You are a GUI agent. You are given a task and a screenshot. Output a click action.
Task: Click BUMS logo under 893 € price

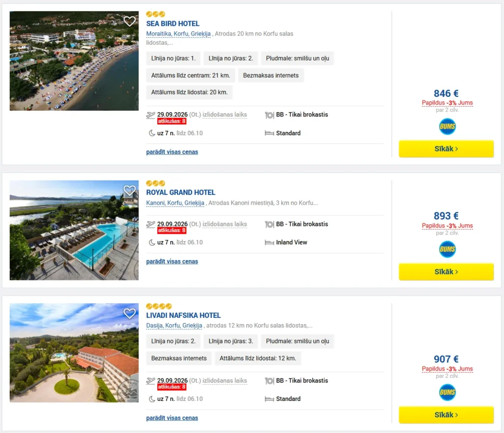[447, 249]
